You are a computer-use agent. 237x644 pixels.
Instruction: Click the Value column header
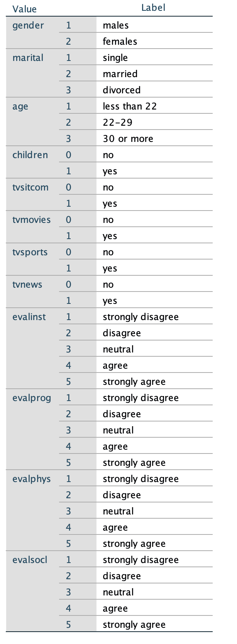(x=25, y=9)
